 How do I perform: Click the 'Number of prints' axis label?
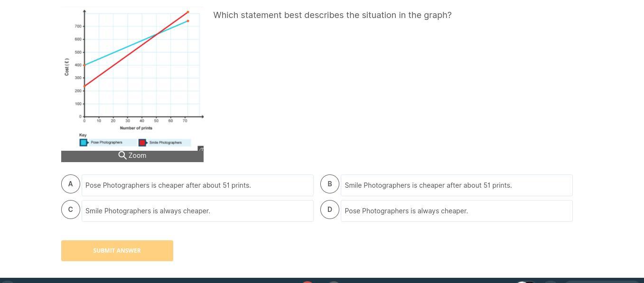click(136, 128)
